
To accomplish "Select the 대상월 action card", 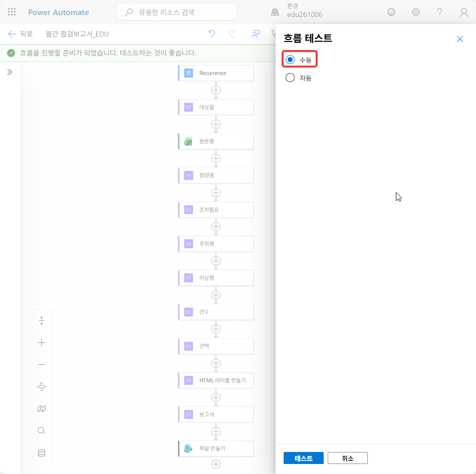I will pyautogui.click(x=216, y=107).
